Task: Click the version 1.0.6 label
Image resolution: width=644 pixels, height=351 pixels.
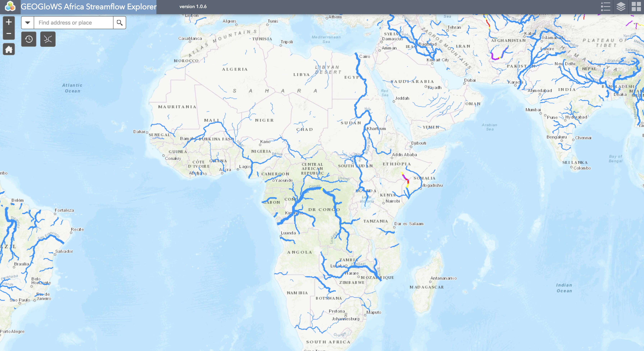Action: pos(193,7)
